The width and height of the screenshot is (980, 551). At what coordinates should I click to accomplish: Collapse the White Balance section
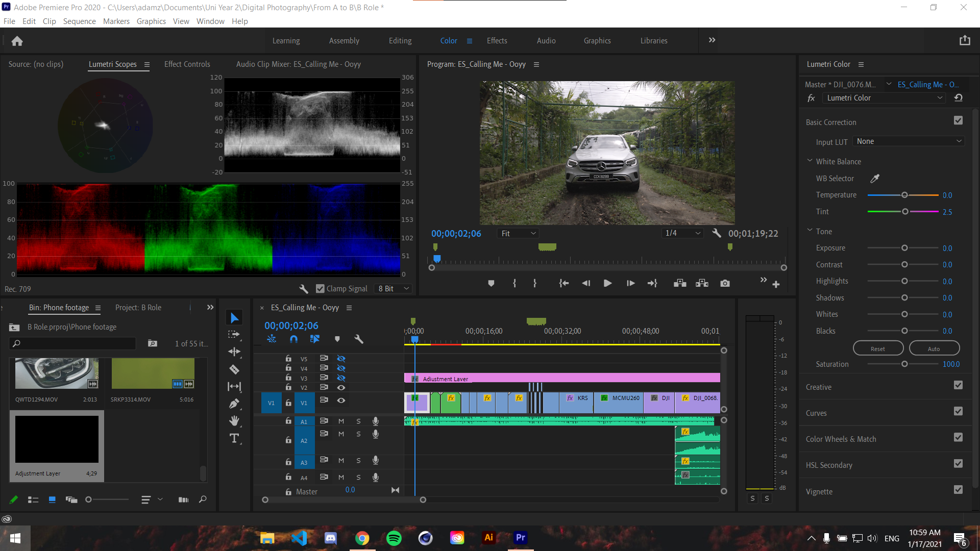point(810,161)
